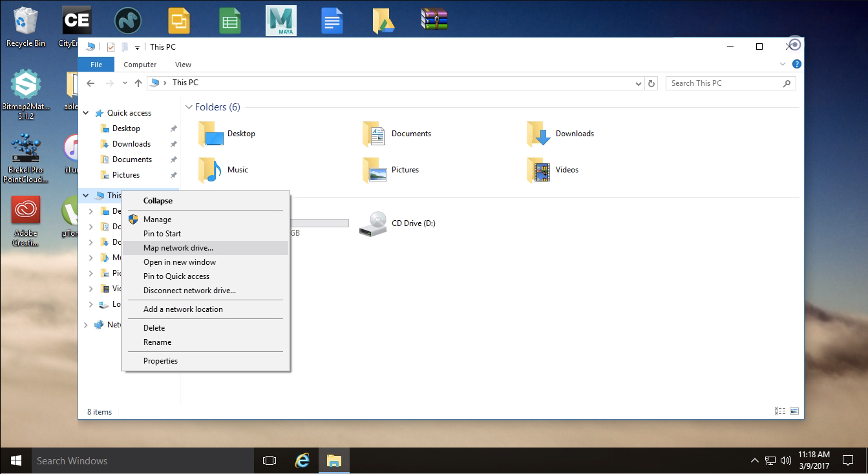Select Downloads under Quick access

click(x=131, y=144)
